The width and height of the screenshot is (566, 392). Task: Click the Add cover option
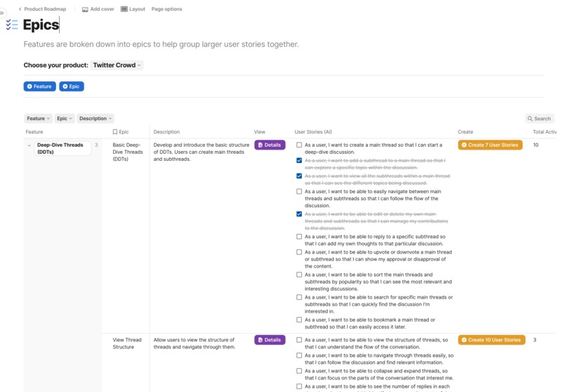98,9
